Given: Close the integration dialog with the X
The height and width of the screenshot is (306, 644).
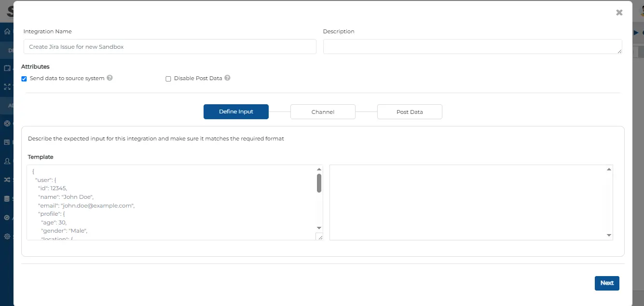Looking at the screenshot, I should [619, 13].
